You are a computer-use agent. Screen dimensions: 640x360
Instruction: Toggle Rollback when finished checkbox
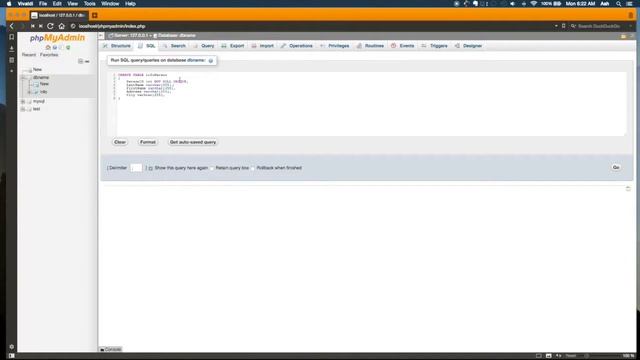tap(253, 168)
